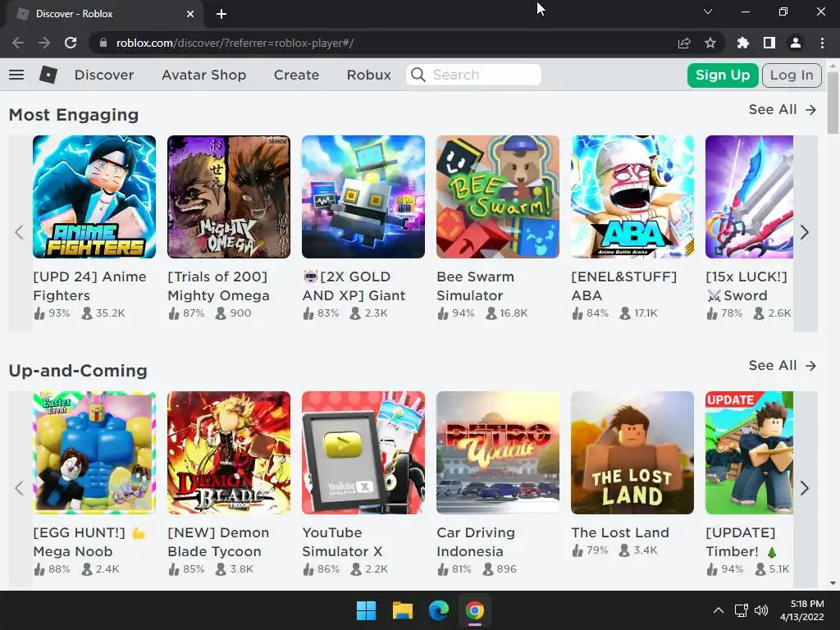The width and height of the screenshot is (840, 630).
Task: Open the Mega Noob Easter thumbnail
Action: pos(94,453)
